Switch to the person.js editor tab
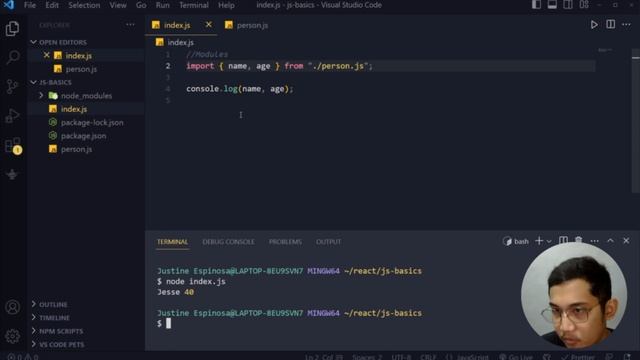The image size is (640, 360). 247,25
